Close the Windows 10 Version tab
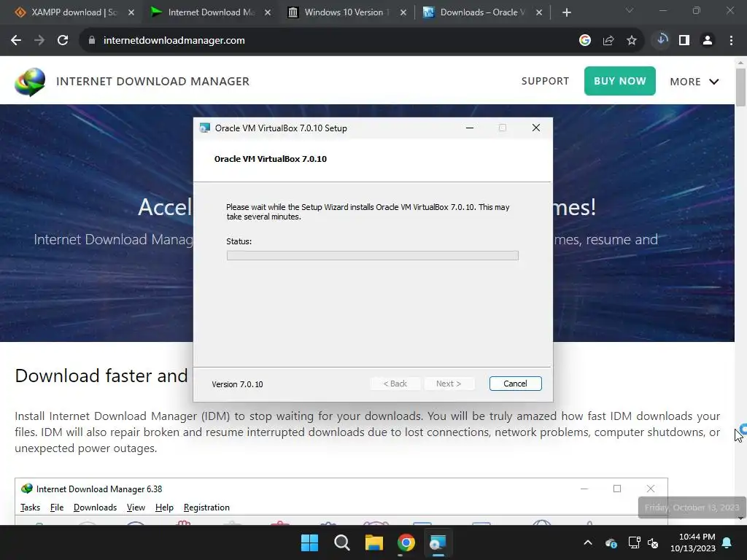 tap(403, 12)
